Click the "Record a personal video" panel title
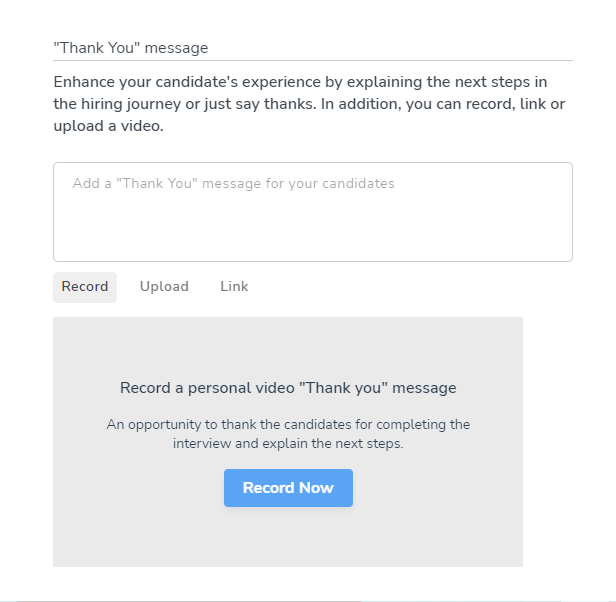 pyautogui.click(x=288, y=388)
